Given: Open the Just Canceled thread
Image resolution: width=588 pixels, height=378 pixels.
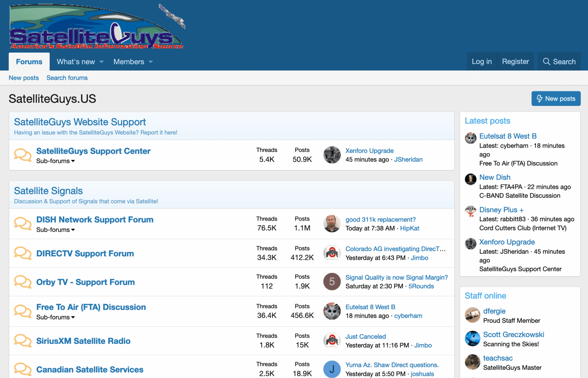Looking at the screenshot, I should click(365, 337).
